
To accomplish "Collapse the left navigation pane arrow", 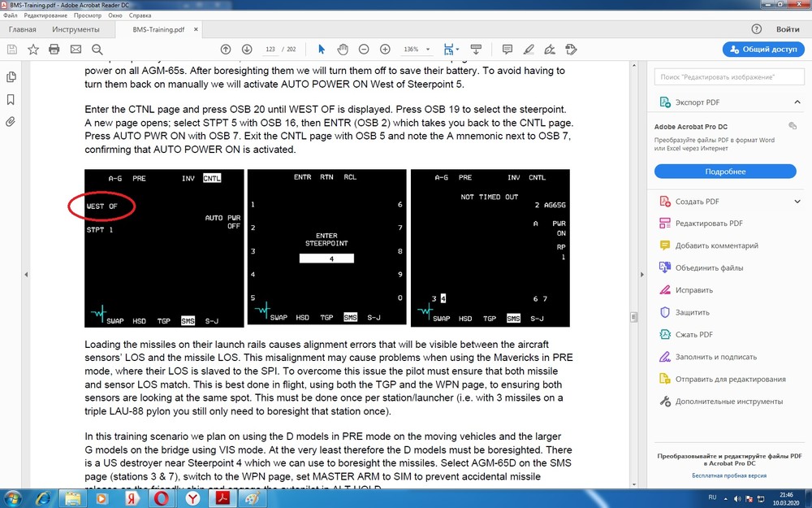I will click(x=26, y=275).
